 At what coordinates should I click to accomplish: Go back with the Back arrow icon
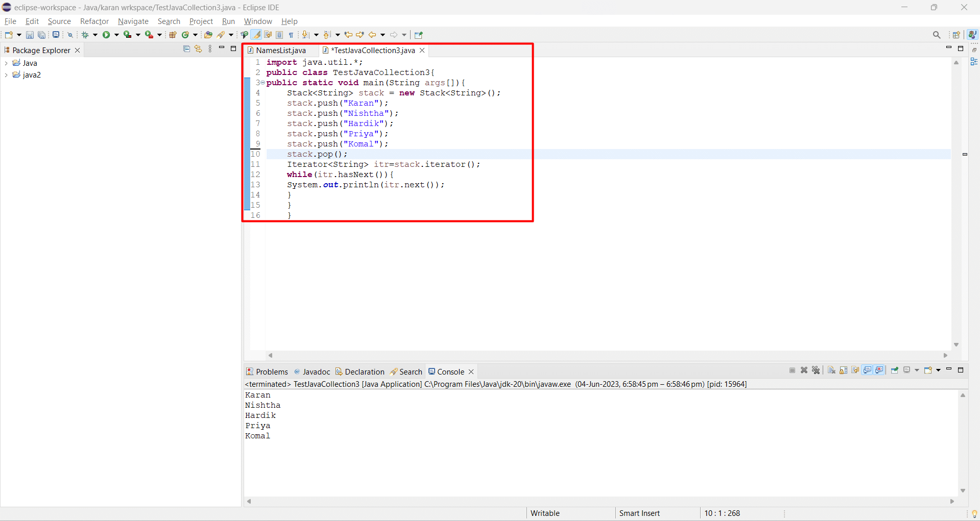(372, 35)
